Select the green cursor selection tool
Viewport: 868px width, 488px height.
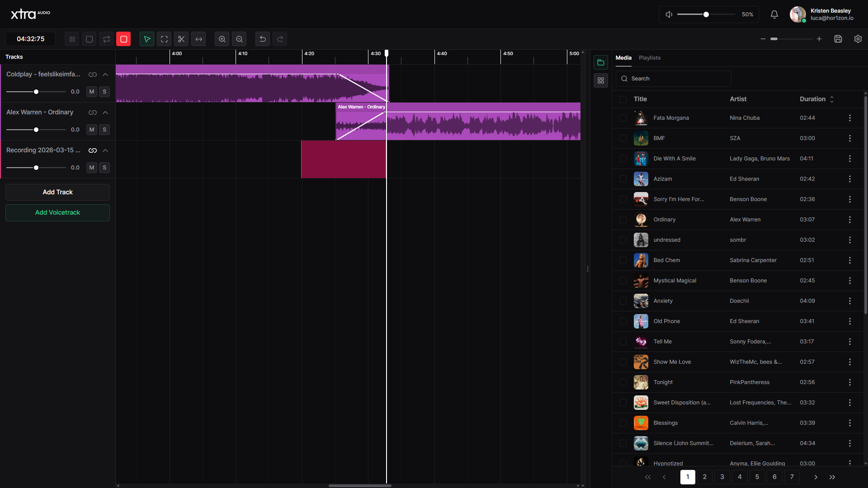(x=146, y=39)
